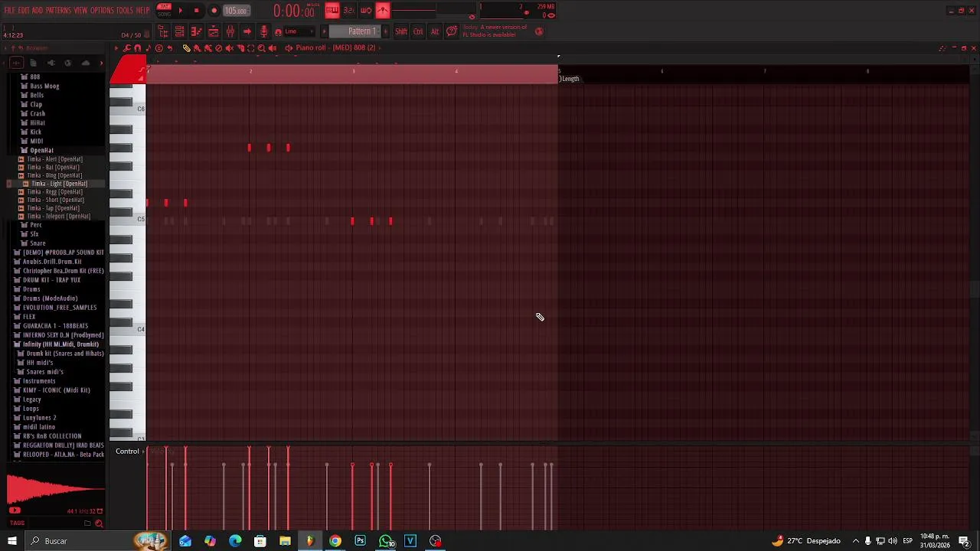Open the Playlist view icon

point(213,31)
